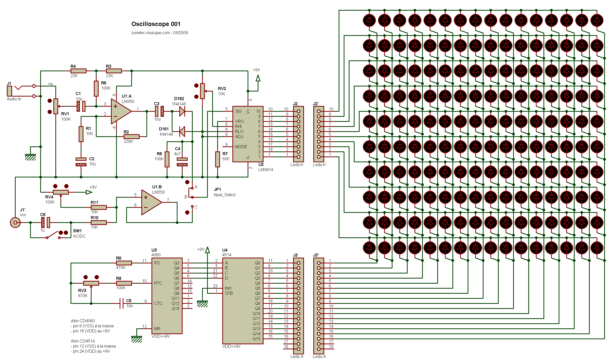The height and width of the screenshot is (364, 612).
Task: Click the +9V power arrow above U4
Action: tap(207, 250)
